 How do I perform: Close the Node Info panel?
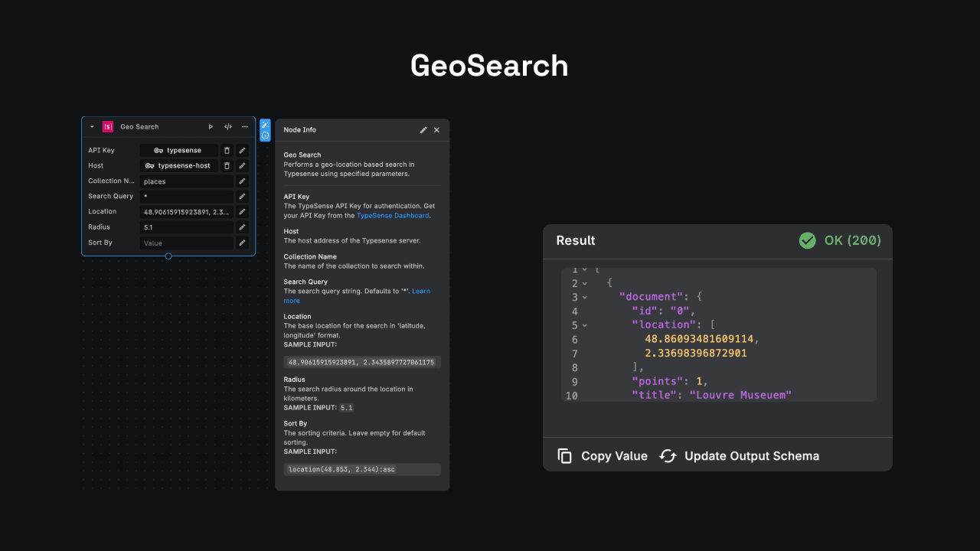coord(436,130)
